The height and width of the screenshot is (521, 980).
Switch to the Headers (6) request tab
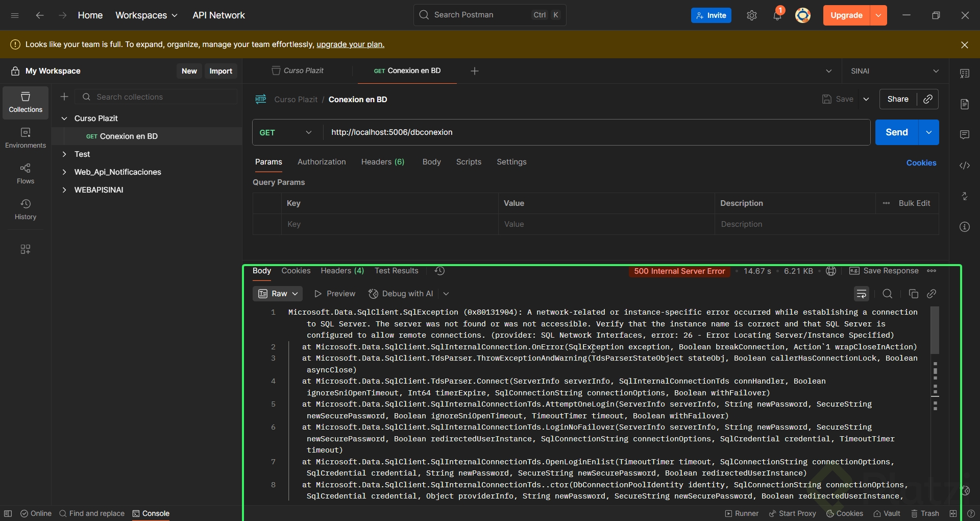tap(383, 162)
